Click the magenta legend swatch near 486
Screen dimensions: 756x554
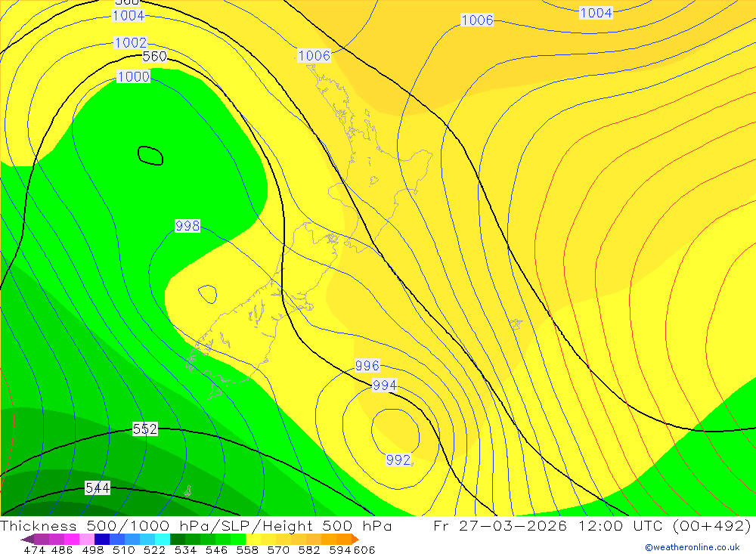tap(71, 539)
